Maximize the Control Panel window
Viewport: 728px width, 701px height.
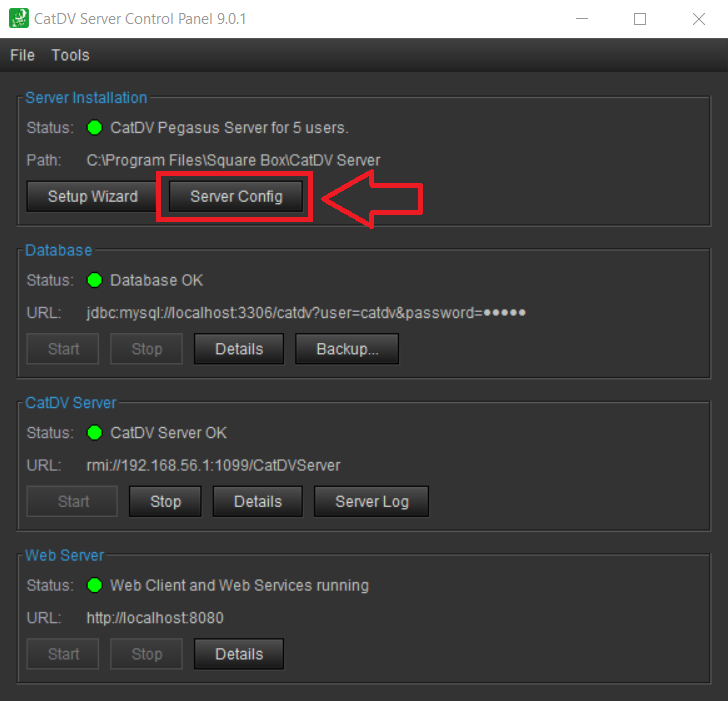[x=640, y=19]
